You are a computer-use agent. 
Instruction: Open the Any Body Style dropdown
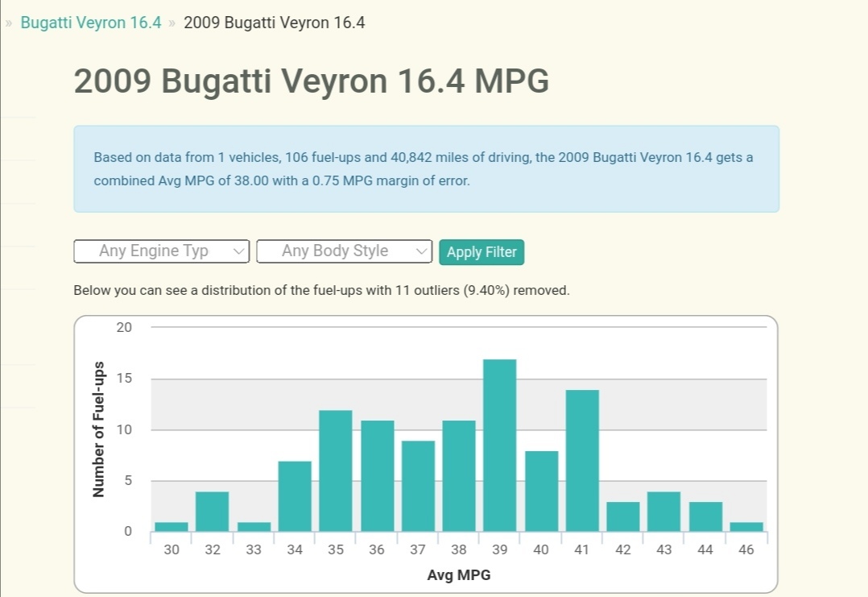point(345,251)
